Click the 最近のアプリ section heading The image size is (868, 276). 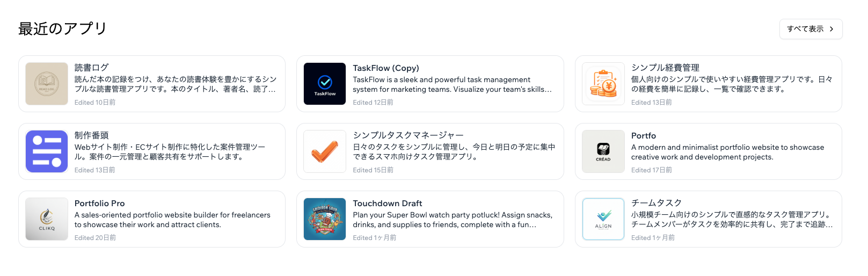(x=63, y=28)
